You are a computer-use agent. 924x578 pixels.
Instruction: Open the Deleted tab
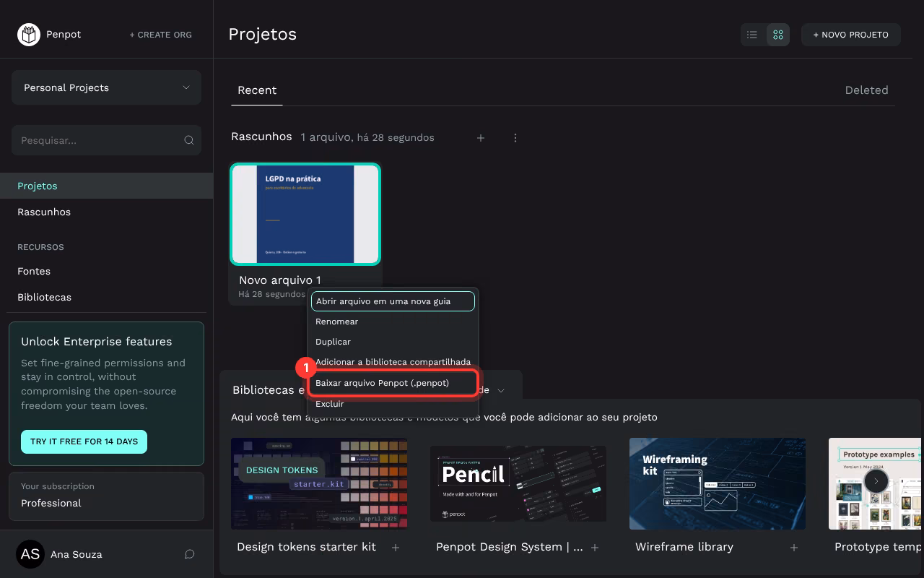(866, 90)
